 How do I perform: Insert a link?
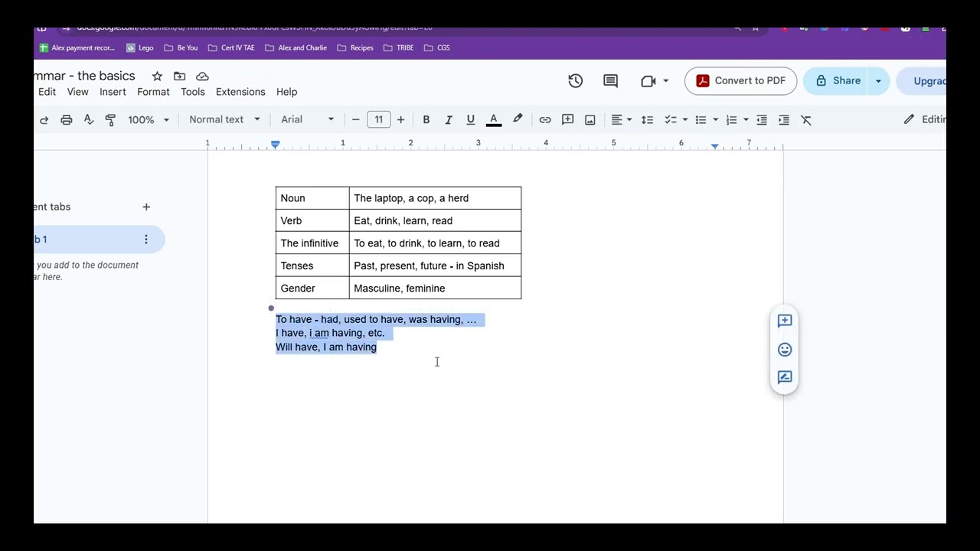tap(545, 120)
